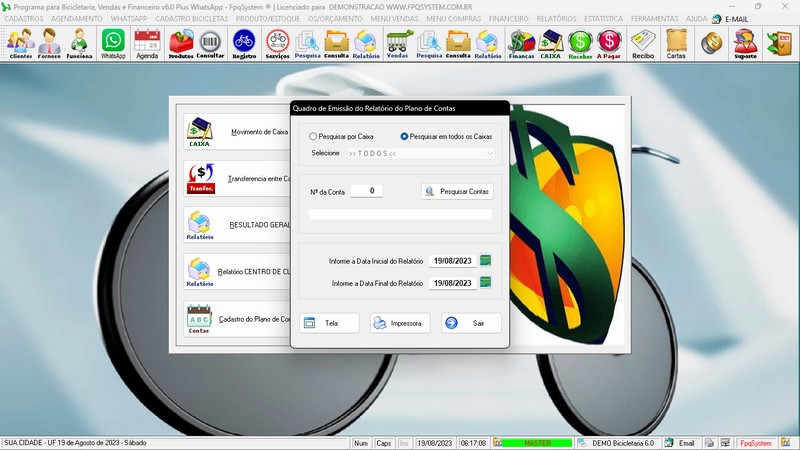Image resolution: width=800 pixels, height=450 pixels.
Task: Click the Receber dollar icon
Action: [580, 44]
